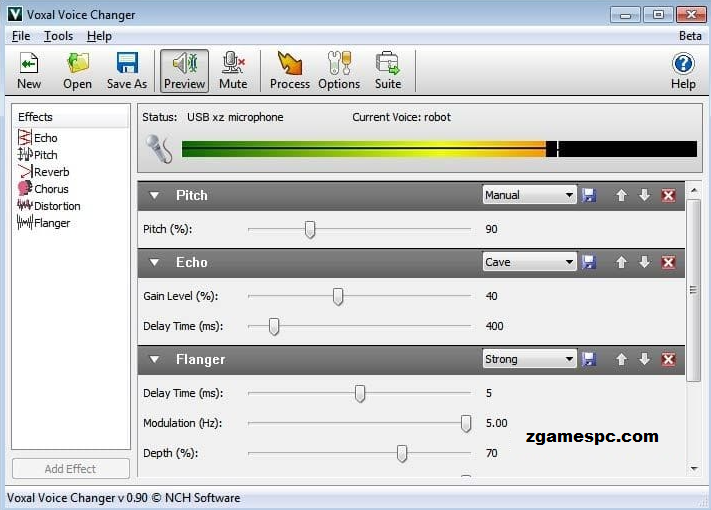The width and height of the screenshot is (711, 510).
Task: Move the Pitch effect down
Action: [x=644, y=195]
